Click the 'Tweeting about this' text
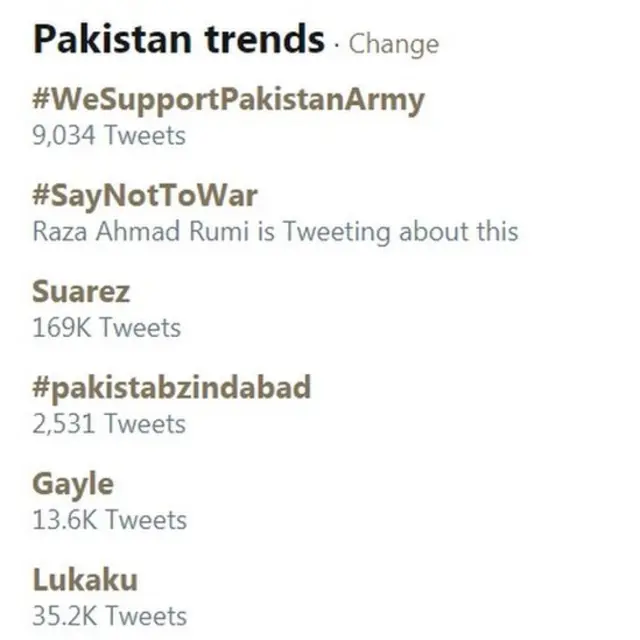Image resolution: width=640 pixels, height=640 pixels. click(400, 231)
